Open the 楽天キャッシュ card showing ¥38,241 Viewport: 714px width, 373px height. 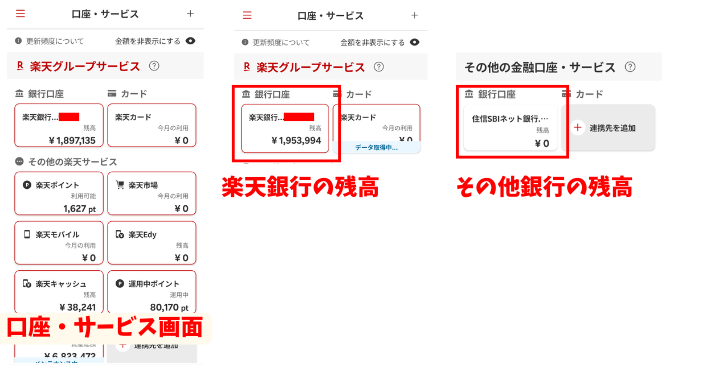pos(59,292)
